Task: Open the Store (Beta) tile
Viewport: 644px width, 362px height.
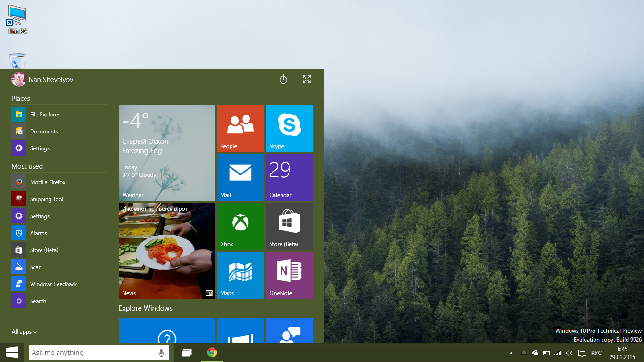Action: [289, 226]
